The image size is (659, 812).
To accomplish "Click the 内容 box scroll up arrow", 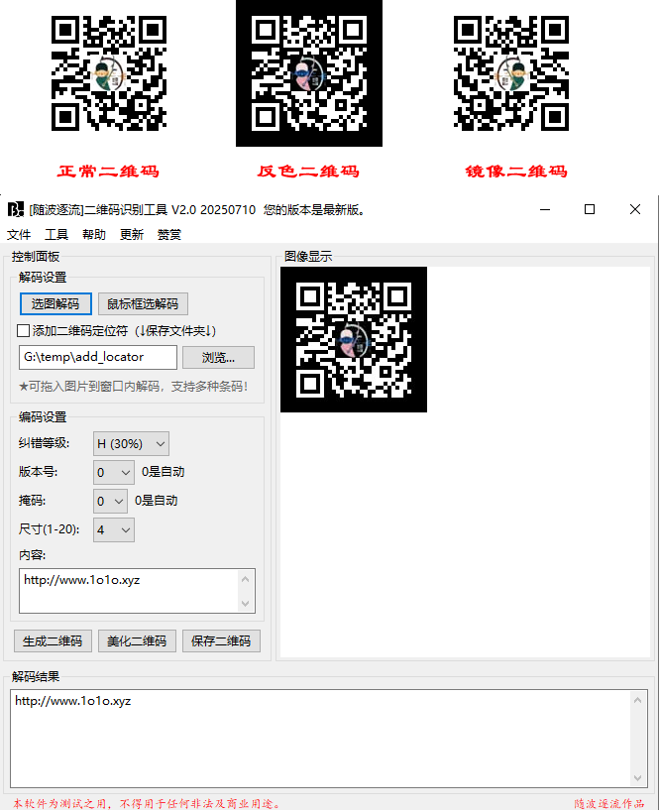I will pyautogui.click(x=246, y=579).
